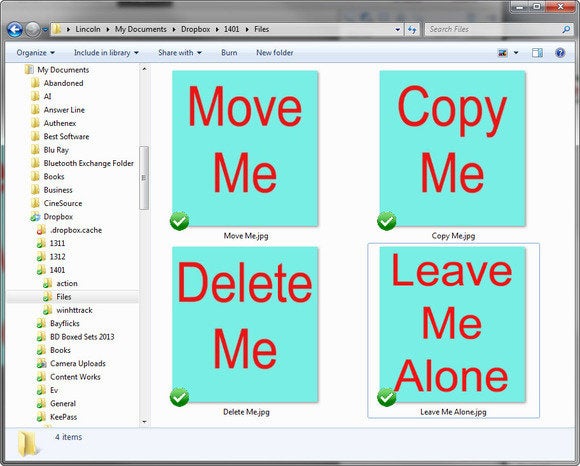Open the Best Software folder
The width and height of the screenshot is (580, 466).
tap(66, 136)
